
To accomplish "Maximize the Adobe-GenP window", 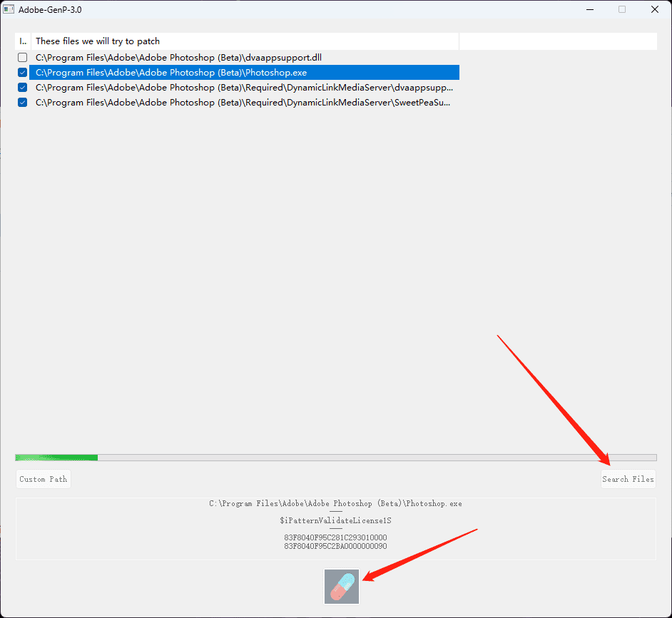I will 622,10.
